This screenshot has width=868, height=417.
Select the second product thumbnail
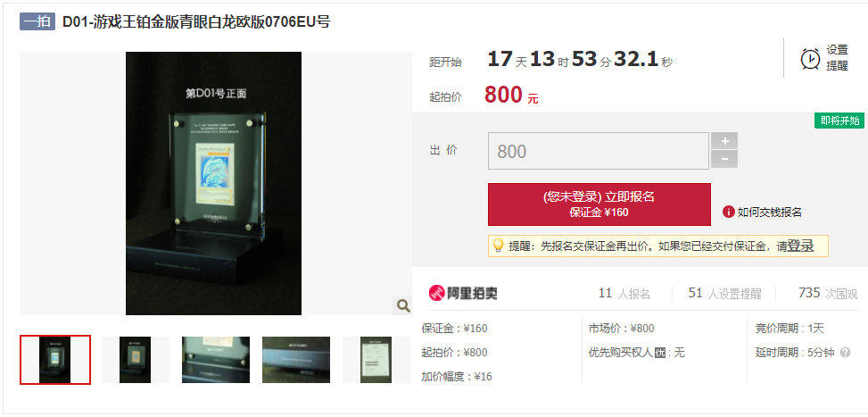[135, 360]
